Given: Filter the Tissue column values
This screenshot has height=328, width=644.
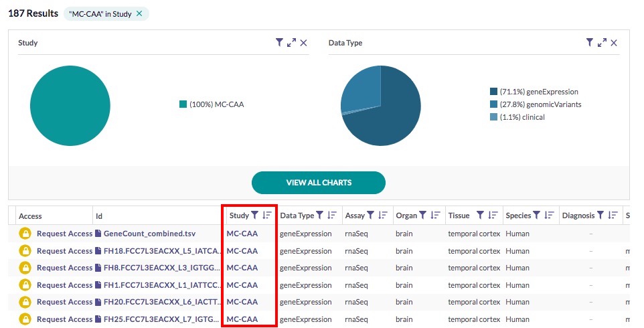Looking at the screenshot, I should pos(480,216).
